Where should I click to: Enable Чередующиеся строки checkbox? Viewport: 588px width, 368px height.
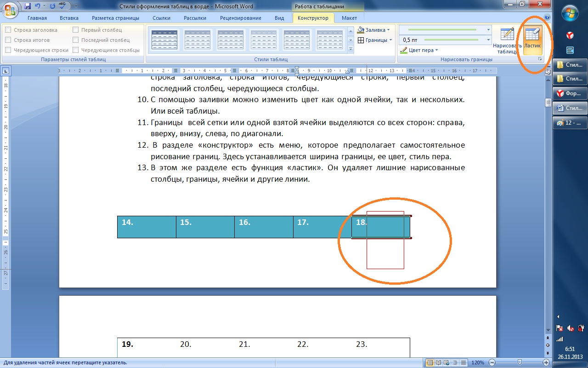[x=8, y=50]
